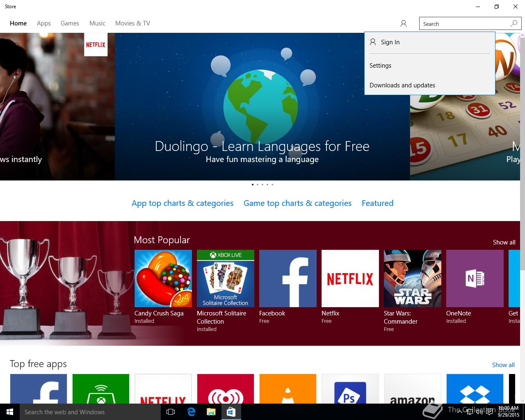Viewport: 525px width, 420px height.
Task: Select the Dropbox app icon
Action: tap(475, 389)
